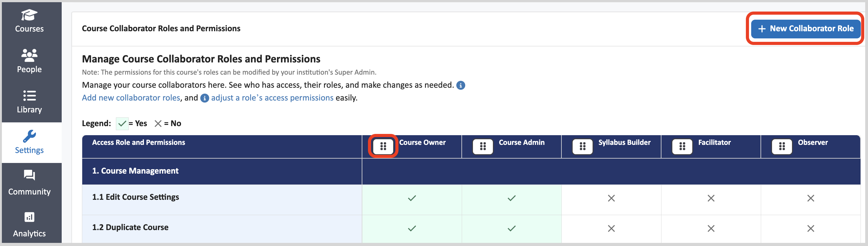Click the Facilitator column title

[714, 142]
